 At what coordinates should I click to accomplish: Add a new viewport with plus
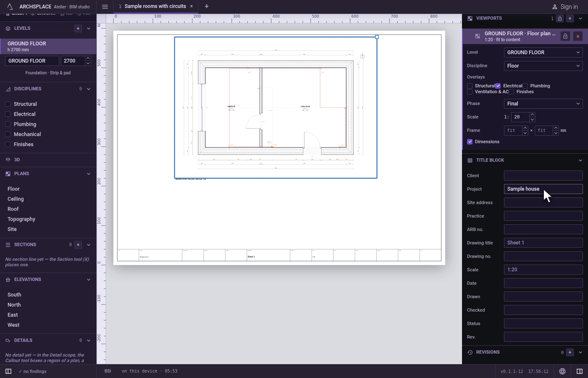click(x=570, y=18)
